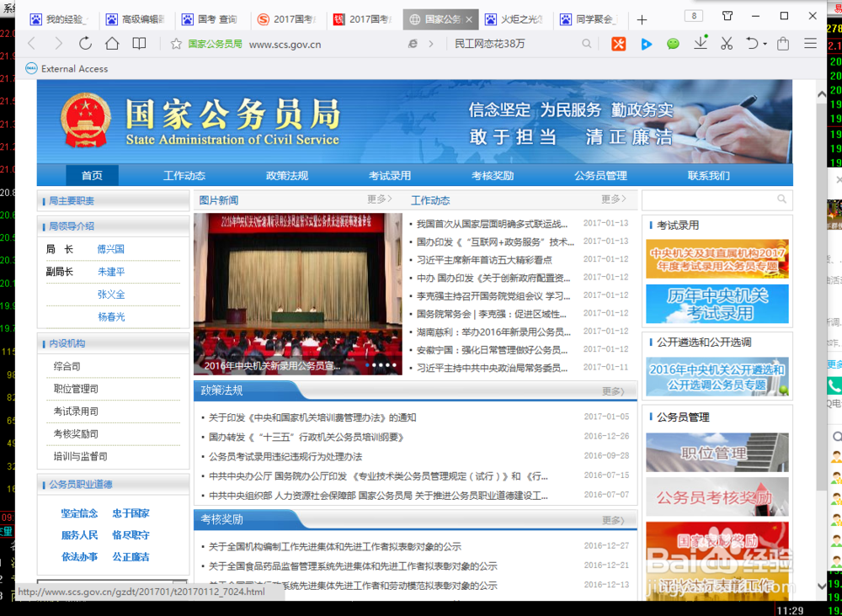The height and width of the screenshot is (616, 842).
Task: Click the first slideshow dot on news photo
Action: pos(367,365)
